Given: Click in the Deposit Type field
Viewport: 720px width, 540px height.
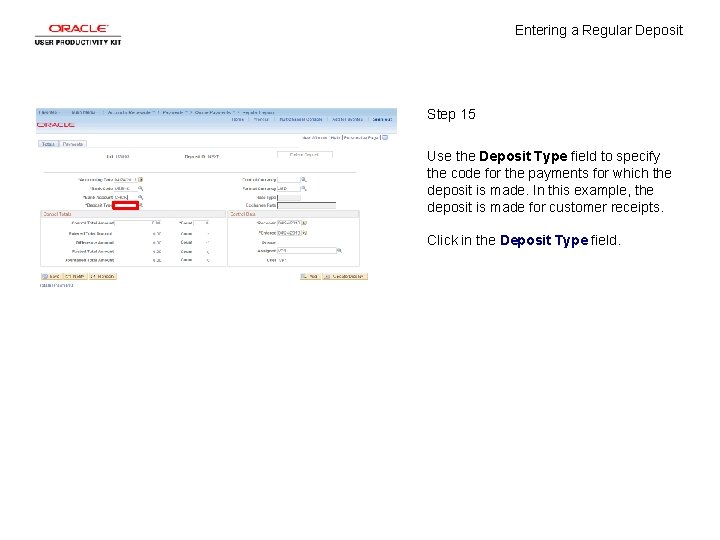Looking at the screenshot, I should 126,205.
